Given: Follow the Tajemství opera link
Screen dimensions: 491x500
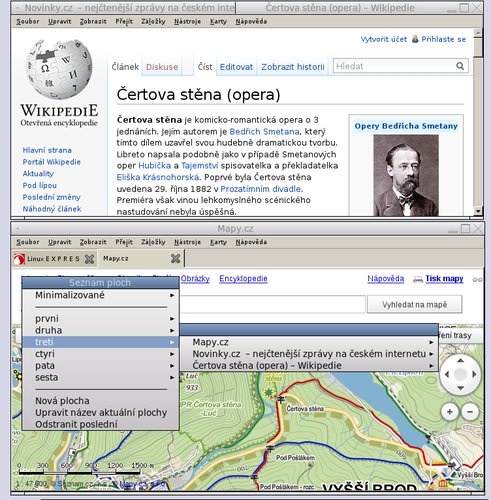Looking at the screenshot, I should (x=200, y=166).
